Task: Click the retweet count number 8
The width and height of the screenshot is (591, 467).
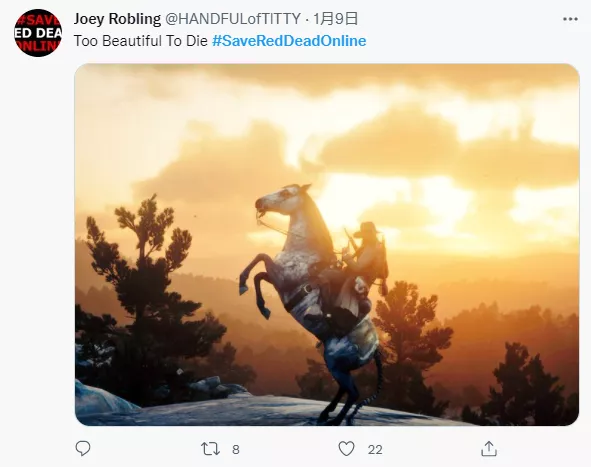Action: tap(236, 449)
